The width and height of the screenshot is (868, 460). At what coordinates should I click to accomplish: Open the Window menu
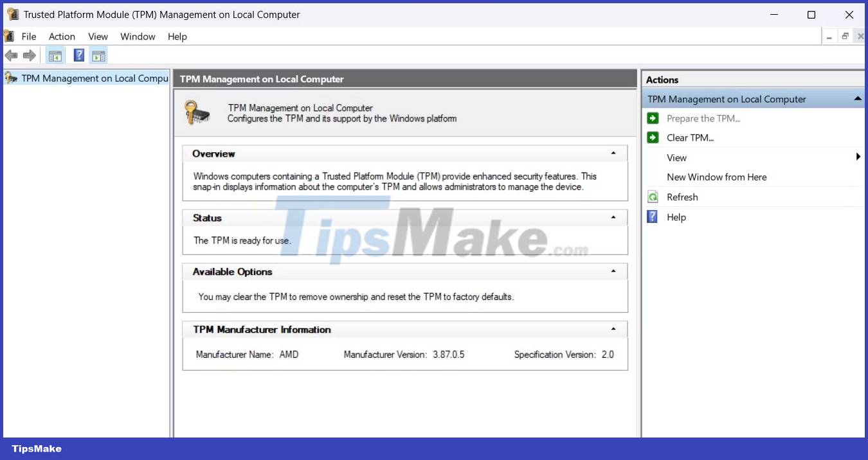138,37
